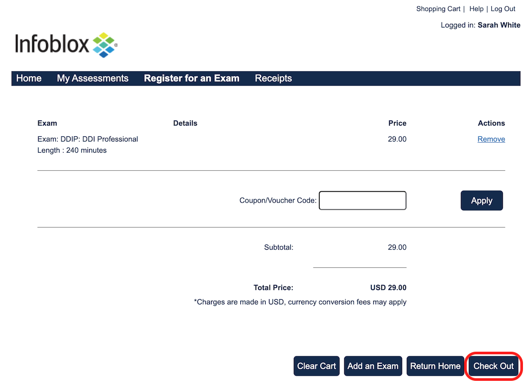The image size is (532, 392).
Task: Go to the Home tab
Action: [x=29, y=79]
